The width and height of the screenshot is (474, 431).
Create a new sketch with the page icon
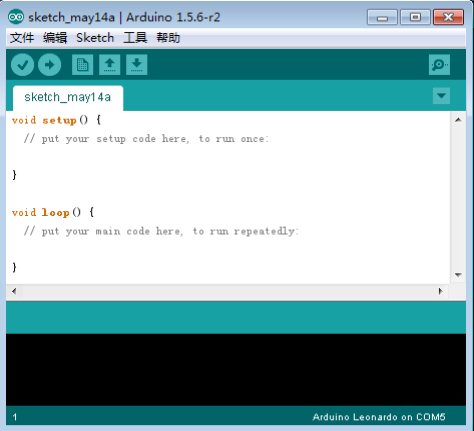pos(82,65)
